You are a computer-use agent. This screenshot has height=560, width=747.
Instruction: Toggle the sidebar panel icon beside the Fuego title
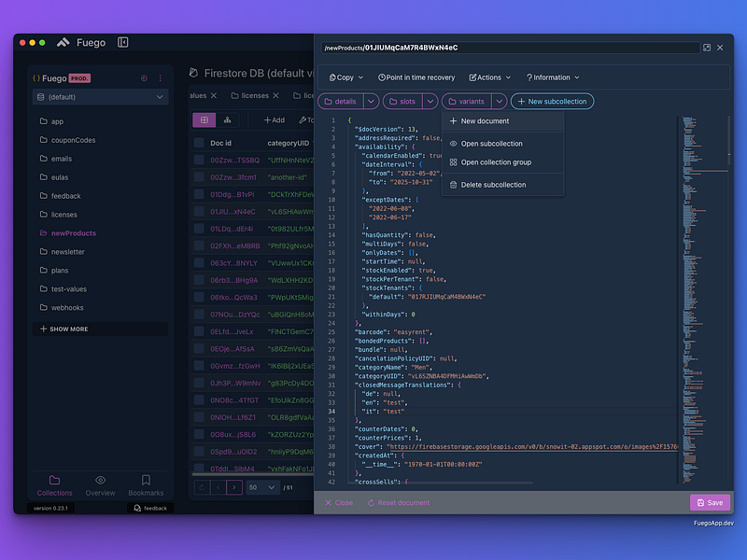coord(123,42)
